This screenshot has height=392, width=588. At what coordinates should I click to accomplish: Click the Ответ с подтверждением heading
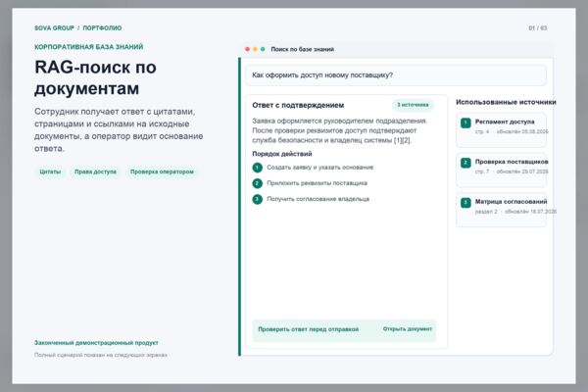click(x=298, y=105)
